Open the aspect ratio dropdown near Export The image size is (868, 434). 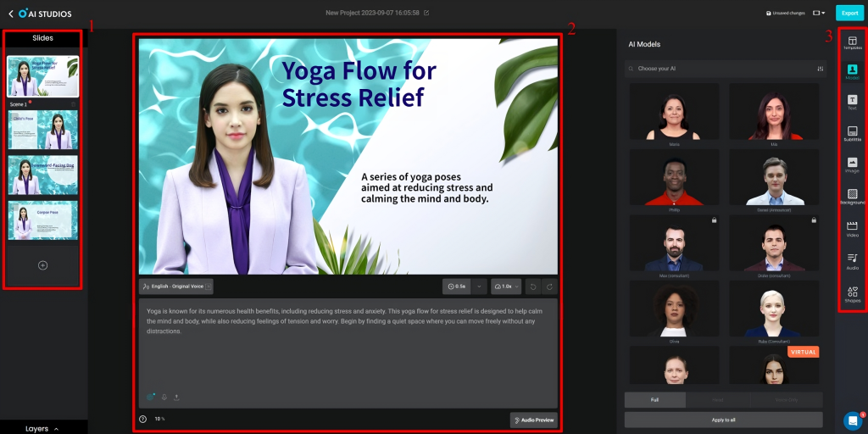point(819,13)
